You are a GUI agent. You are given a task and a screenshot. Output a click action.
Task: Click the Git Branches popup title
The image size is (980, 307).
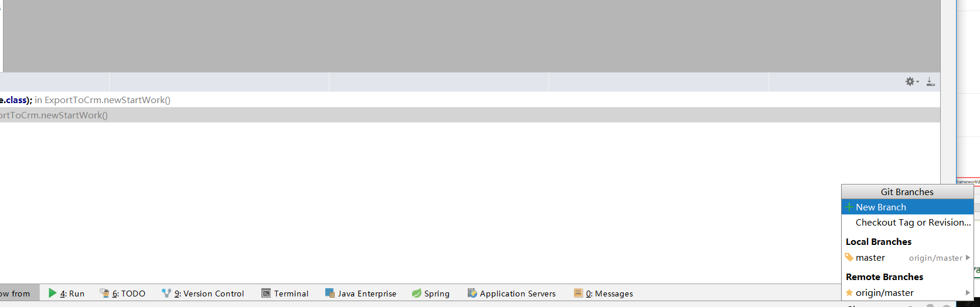tap(907, 192)
